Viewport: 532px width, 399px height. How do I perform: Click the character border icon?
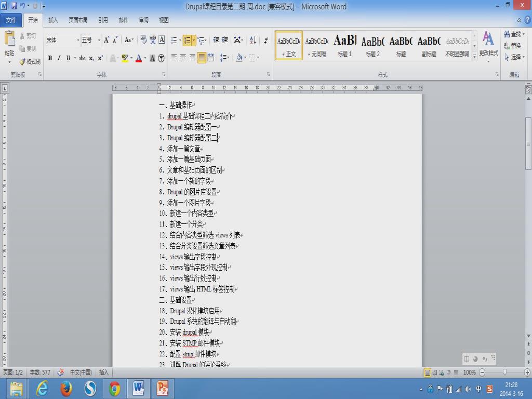point(162,40)
